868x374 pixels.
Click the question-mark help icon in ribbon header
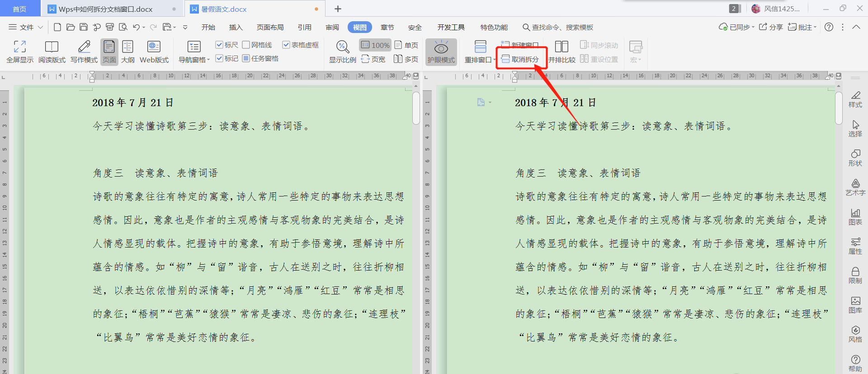coord(829,27)
